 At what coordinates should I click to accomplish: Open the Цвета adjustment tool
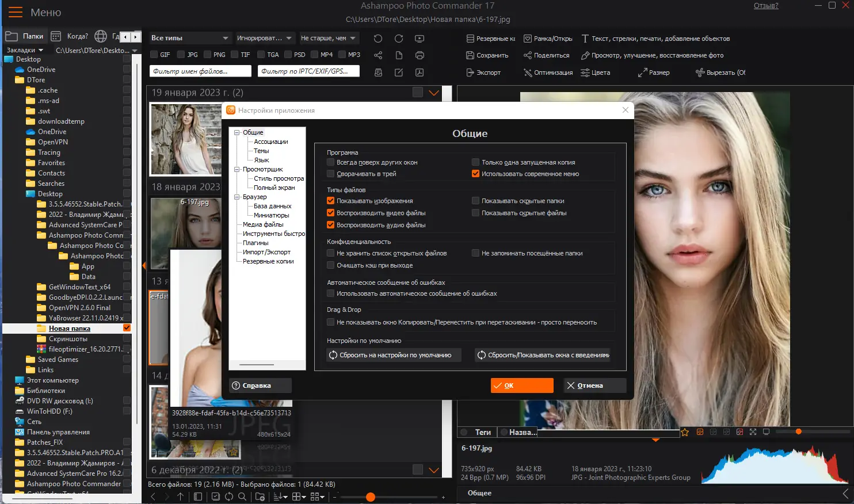pos(597,72)
